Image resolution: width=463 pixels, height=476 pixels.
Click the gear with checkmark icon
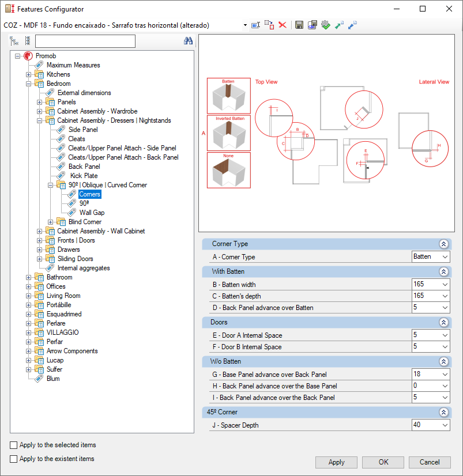[326, 25]
